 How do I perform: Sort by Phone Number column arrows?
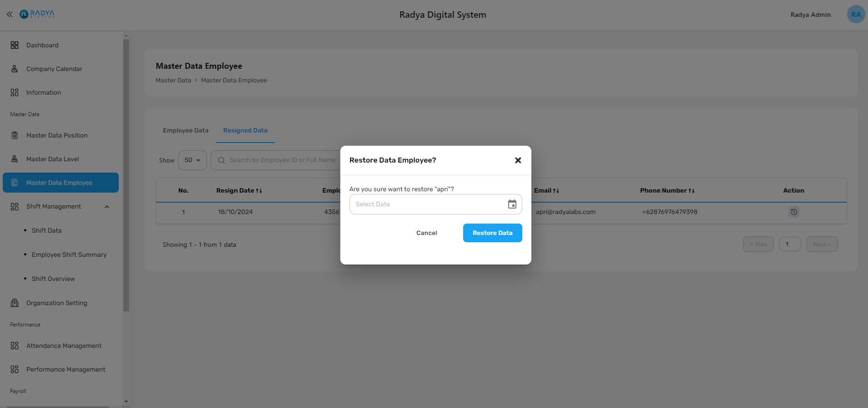click(691, 191)
